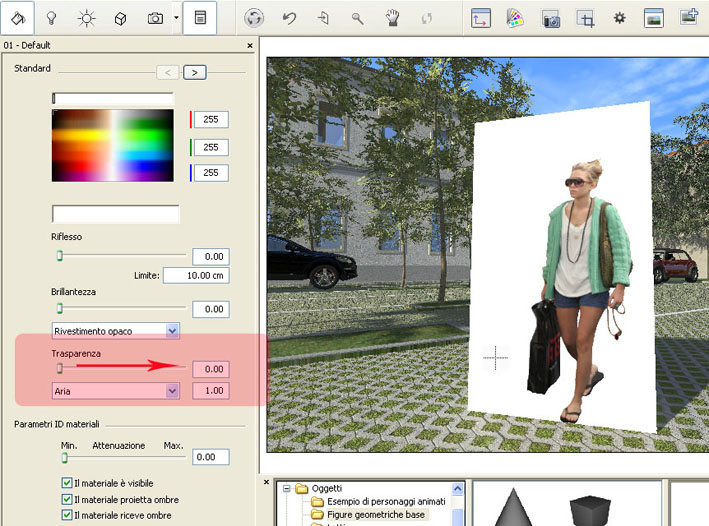This screenshot has height=526, width=709.
Task: Select 'Figure geometriche base' folder
Action: (x=375, y=514)
